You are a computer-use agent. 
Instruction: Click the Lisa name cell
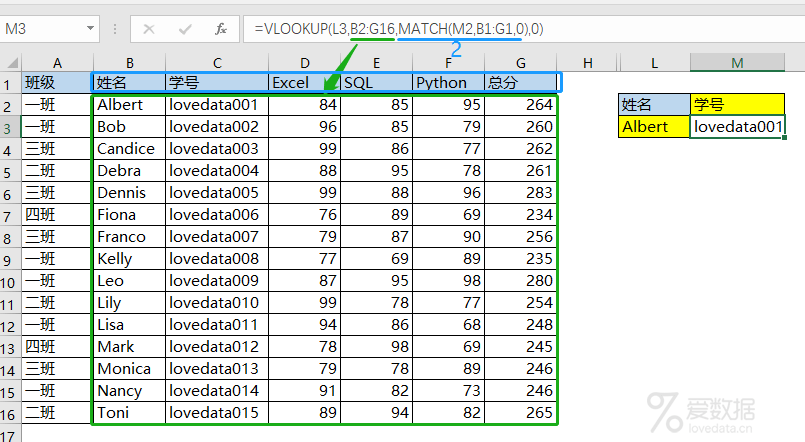[x=129, y=325]
